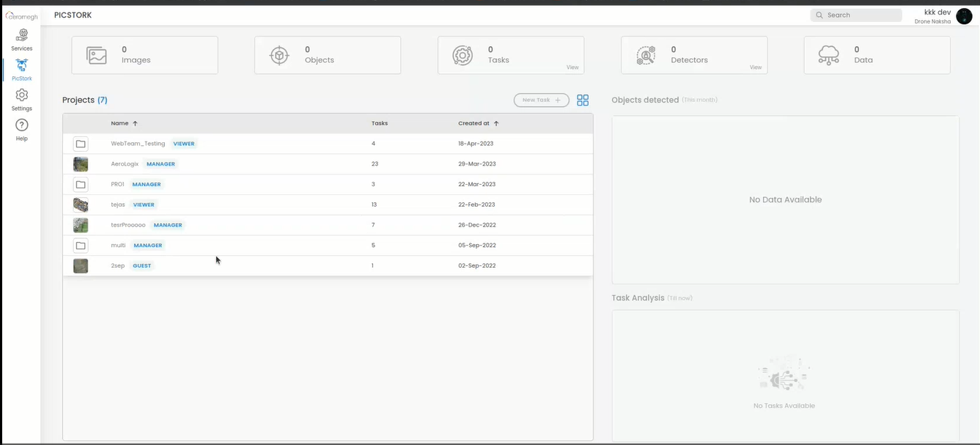Image resolution: width=980 pixels, height=445 pixels.
Task: Open the Services icon in sidebar
Action: click(22, 35)
